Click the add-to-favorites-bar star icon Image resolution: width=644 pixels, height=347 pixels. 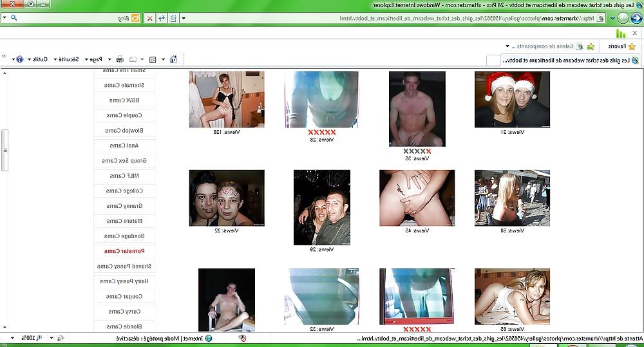591,46
